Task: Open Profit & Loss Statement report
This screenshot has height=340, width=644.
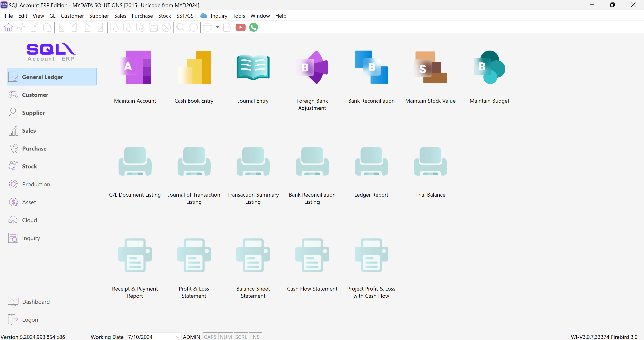Action: coord(194,255)
